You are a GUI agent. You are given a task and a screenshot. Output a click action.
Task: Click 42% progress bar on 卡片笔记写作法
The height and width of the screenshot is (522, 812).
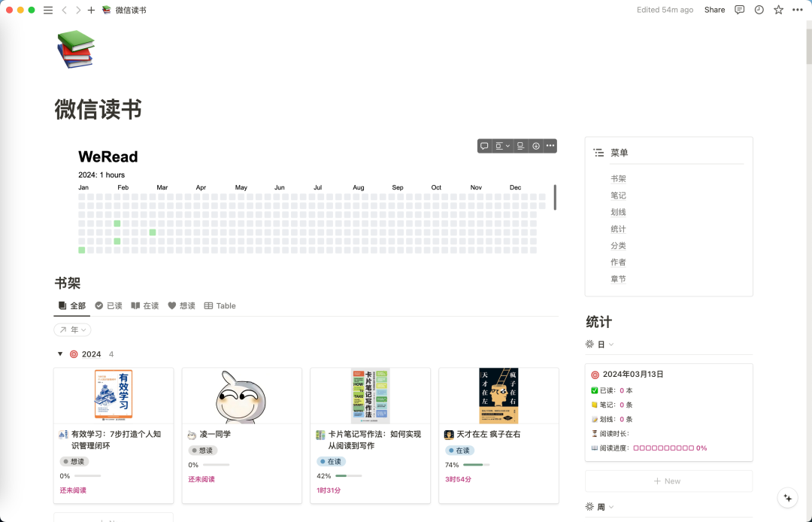point(349,476)
